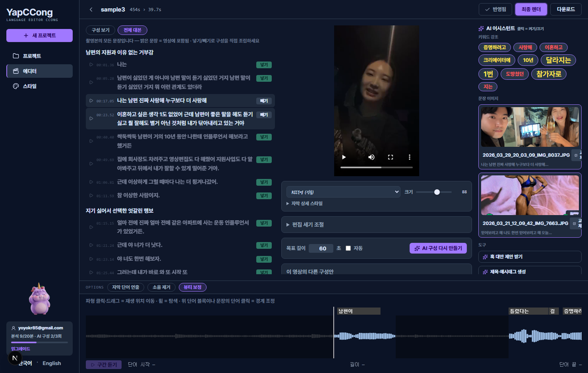Toggle 뷰티 보정 option
This screenshot has width=588, height=373.
193,287
